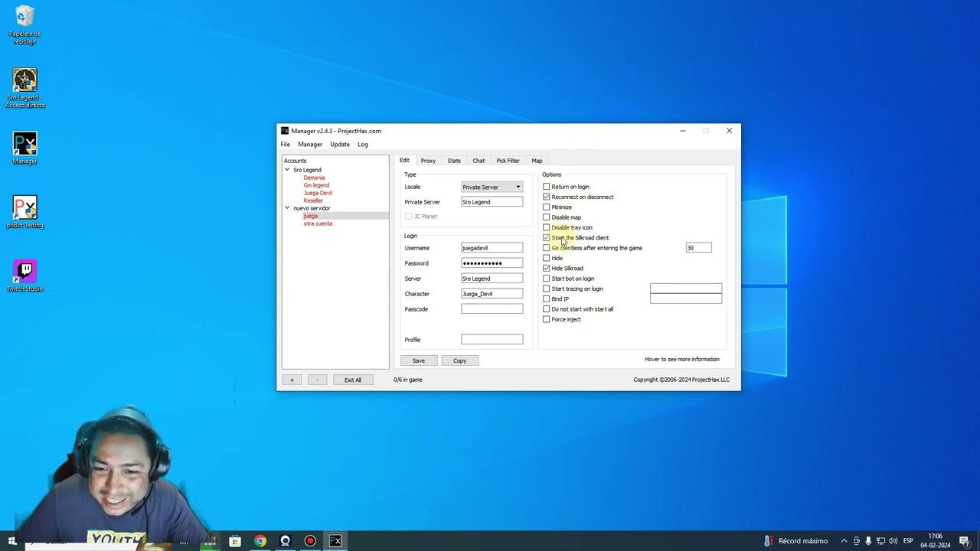Image resolution: width=980 pixels, height=551 pixels.
Task: Click the Save button
Action: (x=418, y=360)
